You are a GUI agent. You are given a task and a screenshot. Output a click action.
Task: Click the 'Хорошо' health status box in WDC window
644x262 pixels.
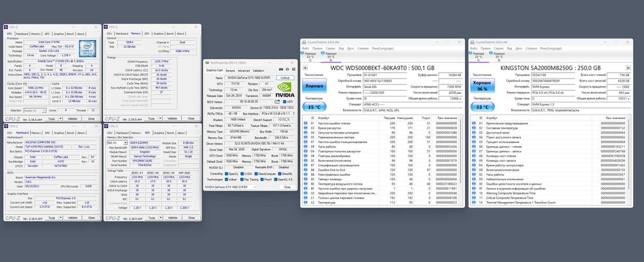tap(314, 86)
